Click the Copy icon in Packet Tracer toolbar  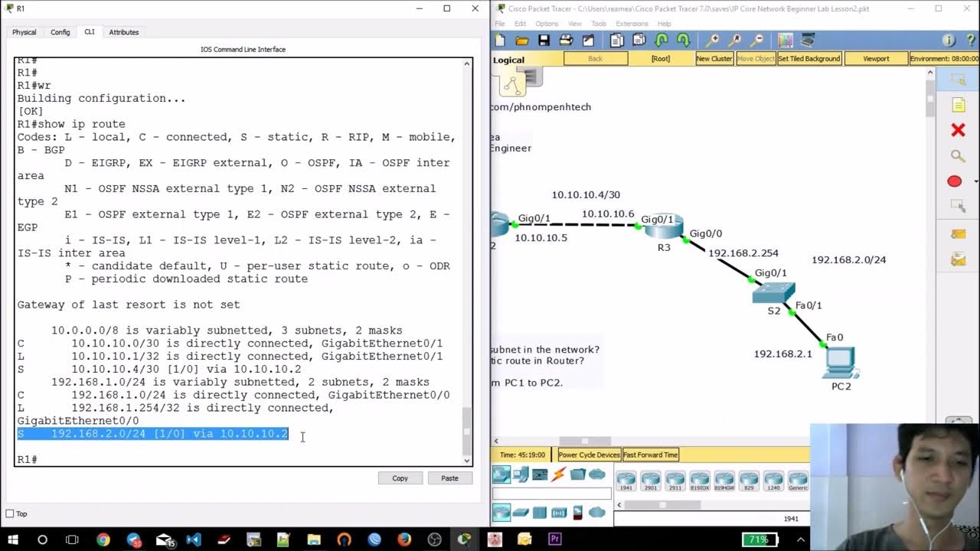point(617,40)
